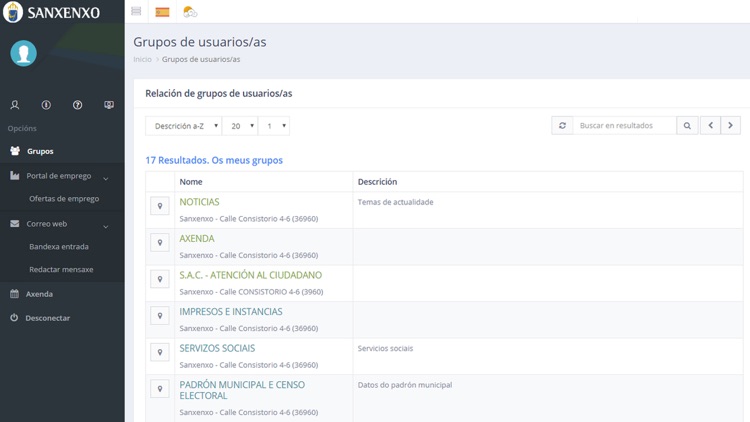Click the location pin for NOTICIAS

pyautogui.click(x=160, y=206)
